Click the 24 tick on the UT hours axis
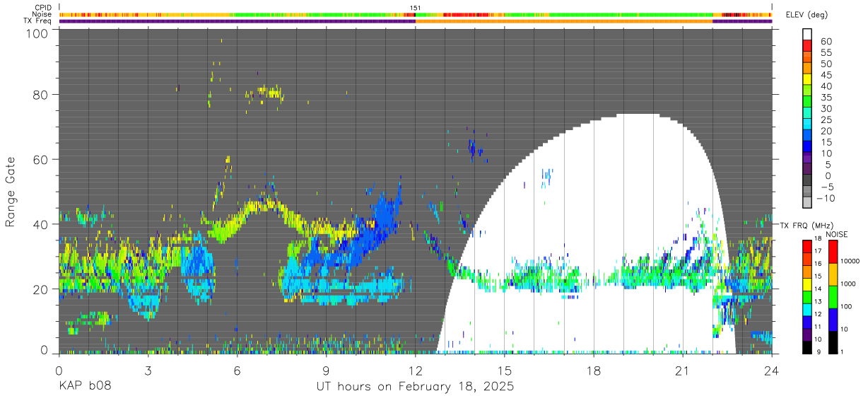The width and height of the screenshot is (868, 401). click(772, 370)
